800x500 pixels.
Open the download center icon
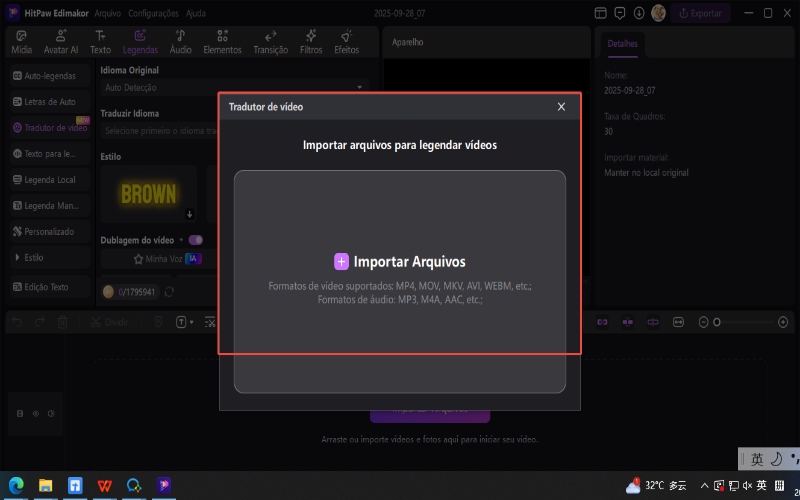pos(639,13)
